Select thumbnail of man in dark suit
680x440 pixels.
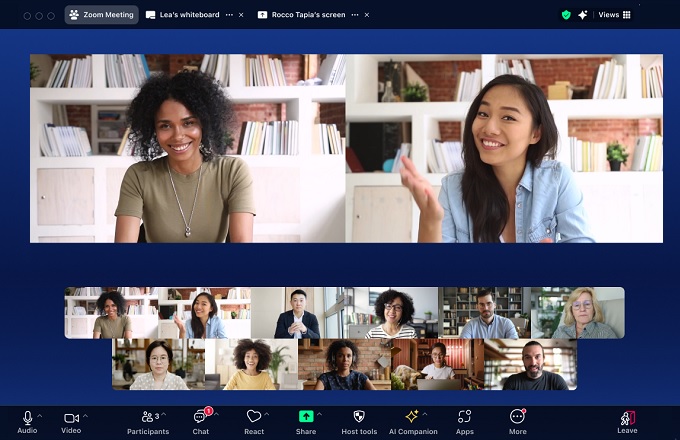coord(297,313)
